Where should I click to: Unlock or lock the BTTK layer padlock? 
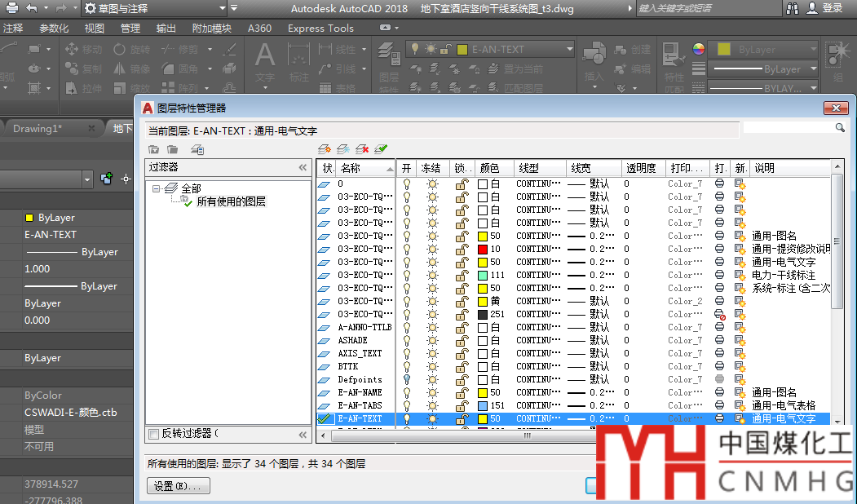(x=461, y=366)
